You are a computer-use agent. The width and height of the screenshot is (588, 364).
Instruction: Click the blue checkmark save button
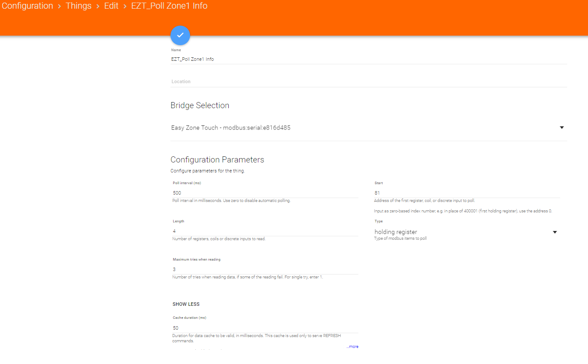pyautogui.click(x=180, y=35)
